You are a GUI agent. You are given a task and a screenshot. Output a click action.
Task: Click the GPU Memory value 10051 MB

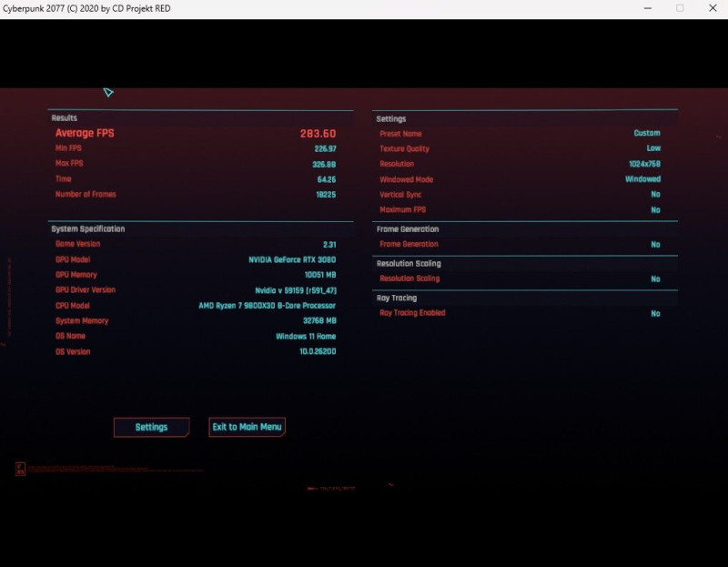click(320, 275)
